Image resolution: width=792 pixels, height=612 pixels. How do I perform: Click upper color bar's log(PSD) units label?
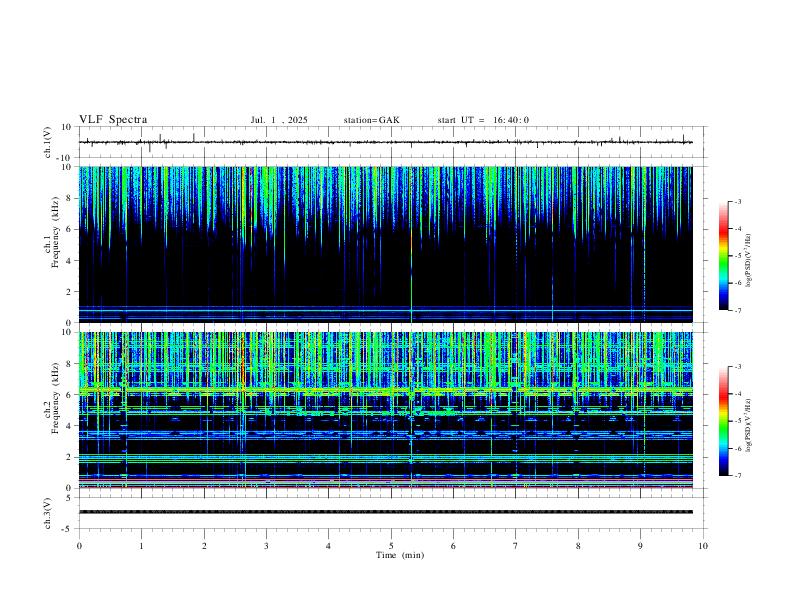point(749,260)
